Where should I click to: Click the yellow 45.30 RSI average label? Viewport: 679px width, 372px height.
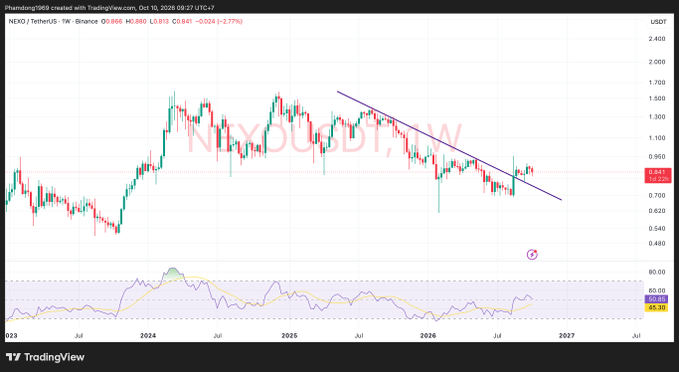point(656,307)
